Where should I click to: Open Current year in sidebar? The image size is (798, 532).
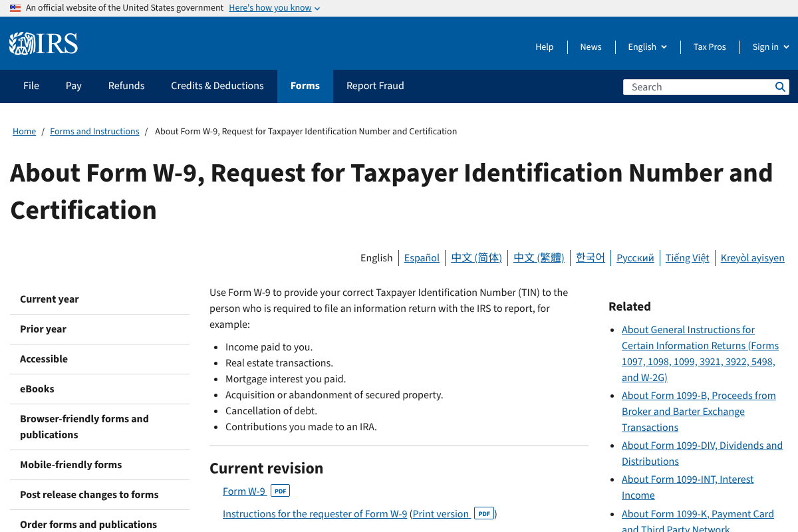100,299
